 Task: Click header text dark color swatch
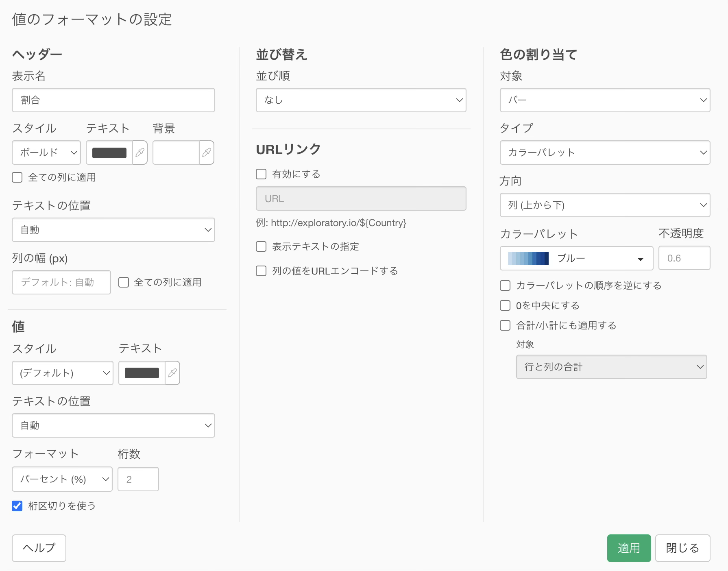[x=109, y=153]
